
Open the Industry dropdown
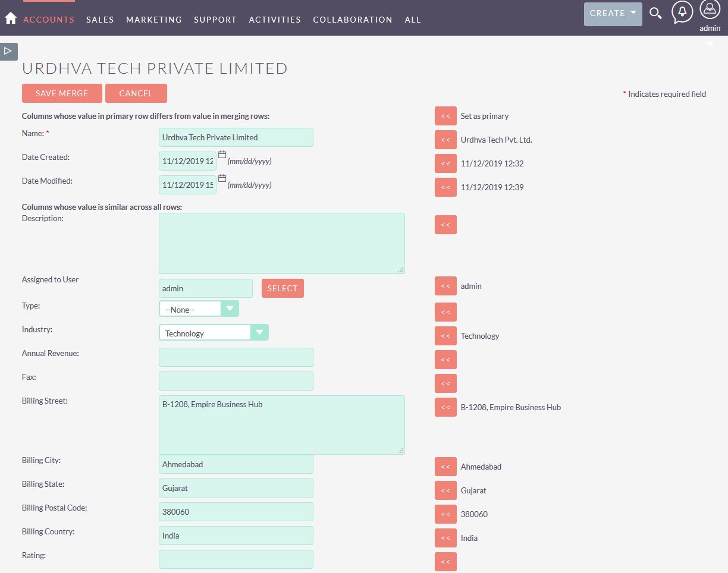coord(214,332)
